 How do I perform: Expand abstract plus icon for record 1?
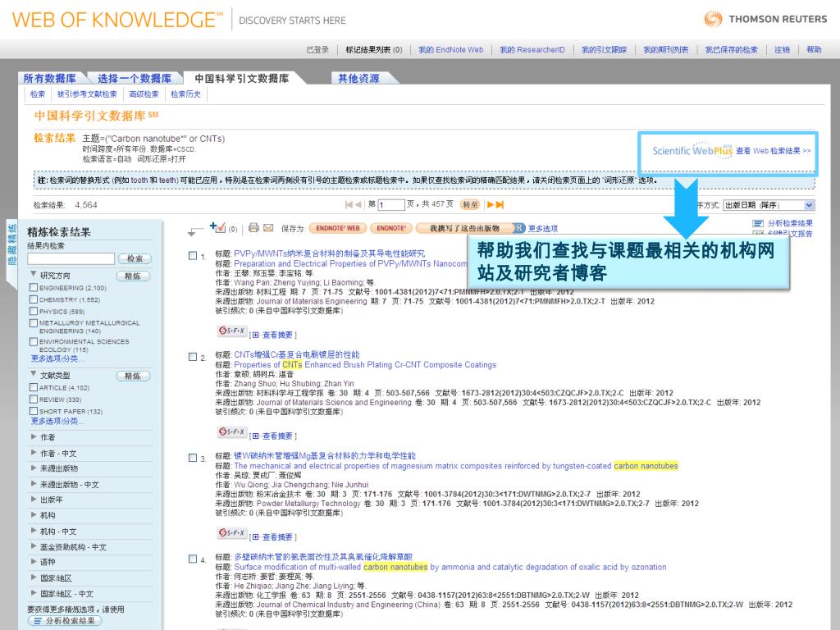pos(256,335)
